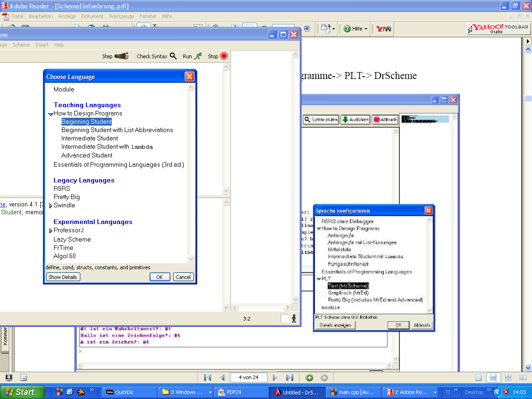Select R5RS legacy language
The image size is (532, 399).
click(x=62, y=188)
